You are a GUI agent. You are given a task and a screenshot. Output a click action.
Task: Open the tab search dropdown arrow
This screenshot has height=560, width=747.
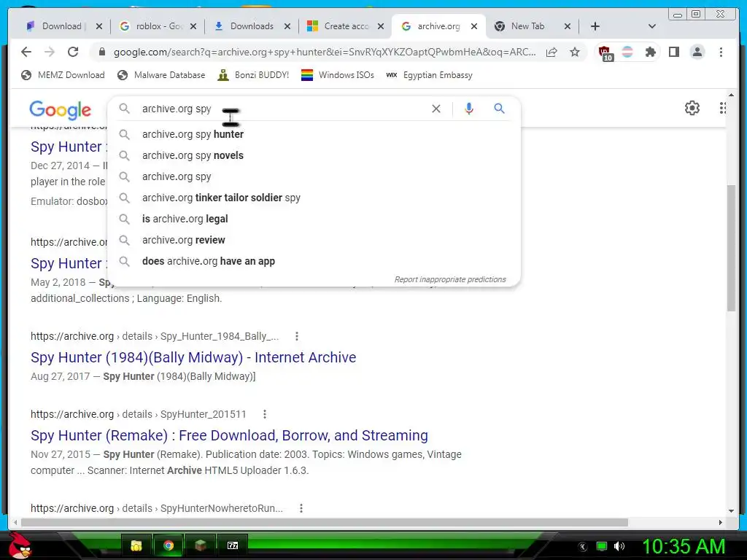tap(652, 26)
